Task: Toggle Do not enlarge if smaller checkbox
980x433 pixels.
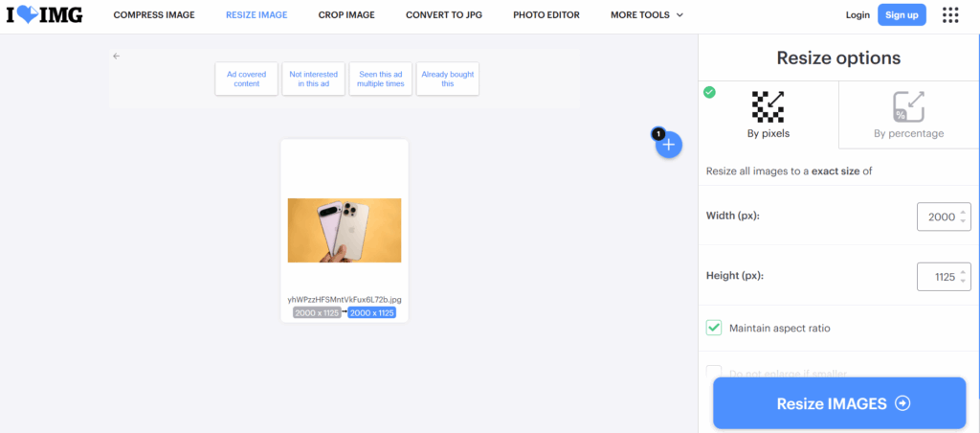Action: [x=714, y=372]
